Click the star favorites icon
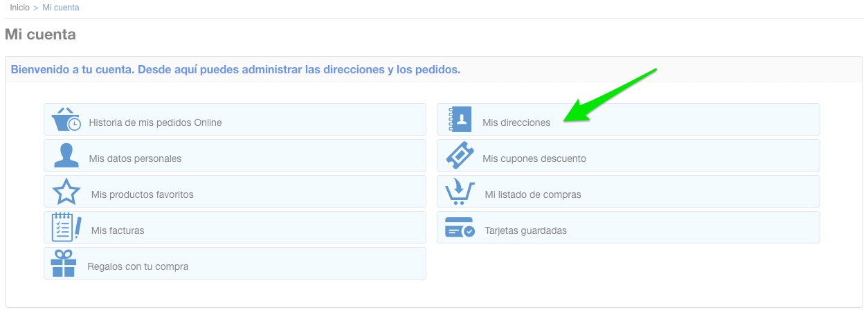The width and height of the screenshot is (868, 312). pyautogui.click(x=66, y=192)
